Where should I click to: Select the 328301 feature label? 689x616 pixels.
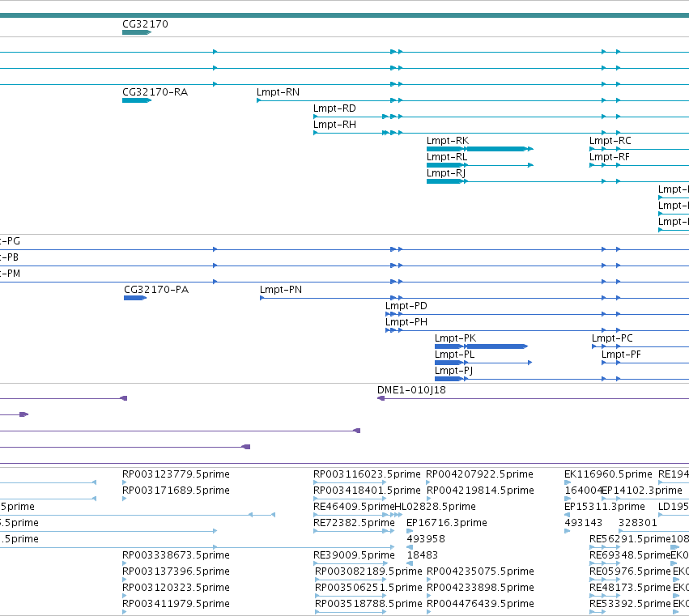638,523
